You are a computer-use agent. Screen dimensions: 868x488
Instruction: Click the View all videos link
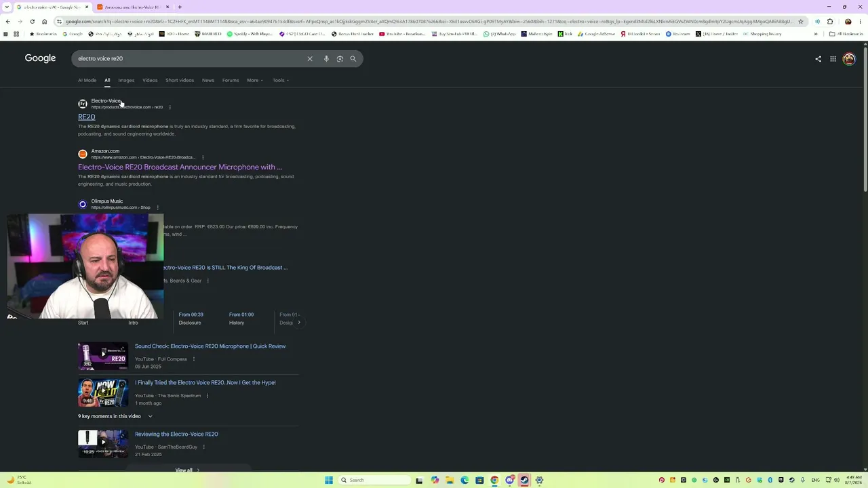coord(187,470)
